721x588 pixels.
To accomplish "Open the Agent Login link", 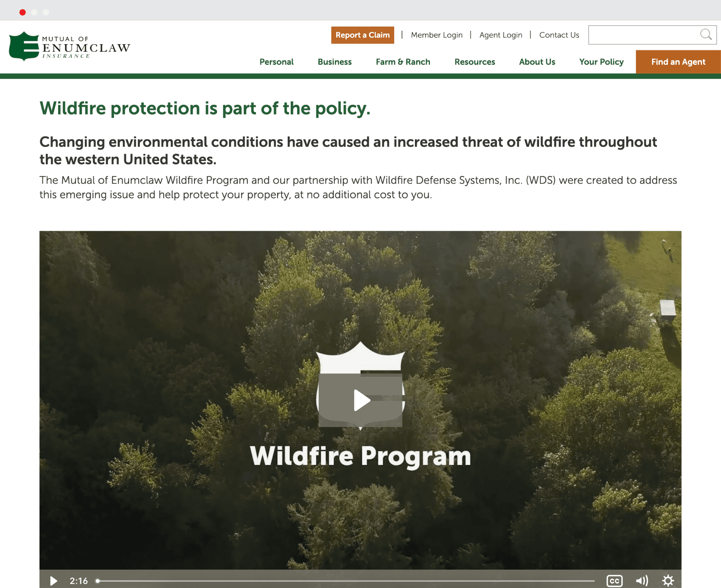I will (x=500, y=35).
